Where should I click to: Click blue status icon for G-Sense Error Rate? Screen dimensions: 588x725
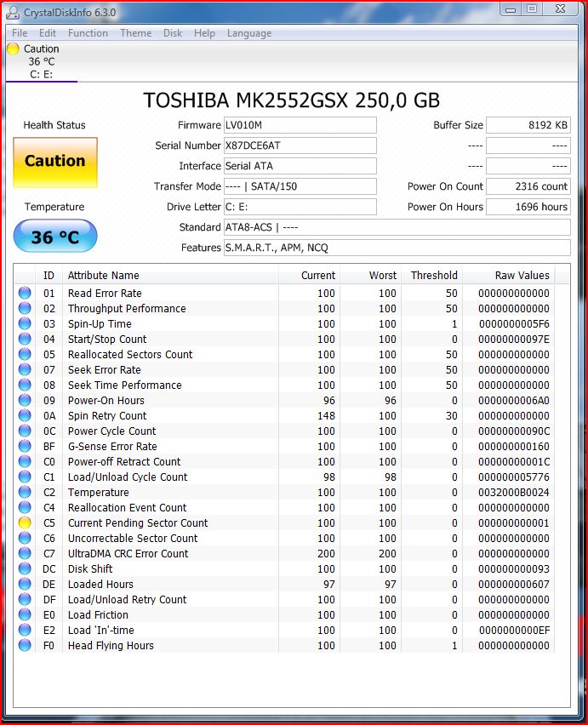[x=25, y=446]
